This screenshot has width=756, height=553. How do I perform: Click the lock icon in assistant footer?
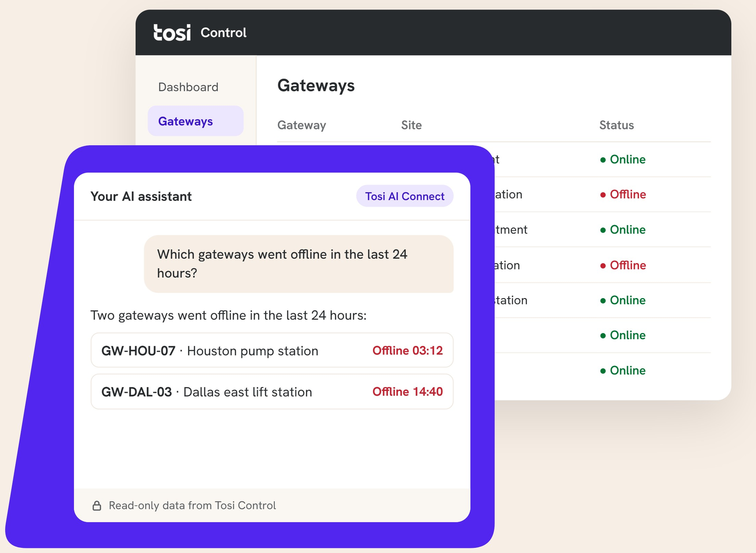point(97,506)
